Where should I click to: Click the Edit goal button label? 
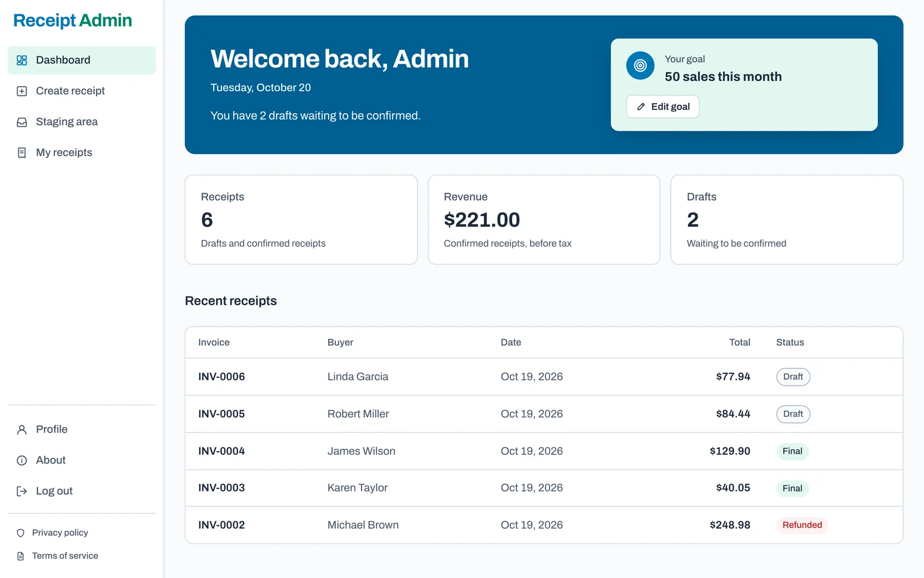670,107
